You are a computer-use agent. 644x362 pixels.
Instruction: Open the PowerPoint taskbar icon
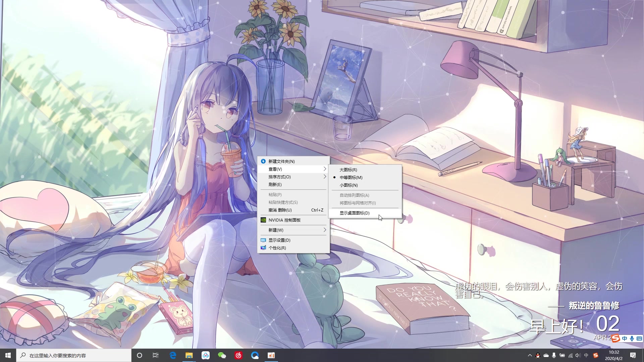tap(271, 355)
